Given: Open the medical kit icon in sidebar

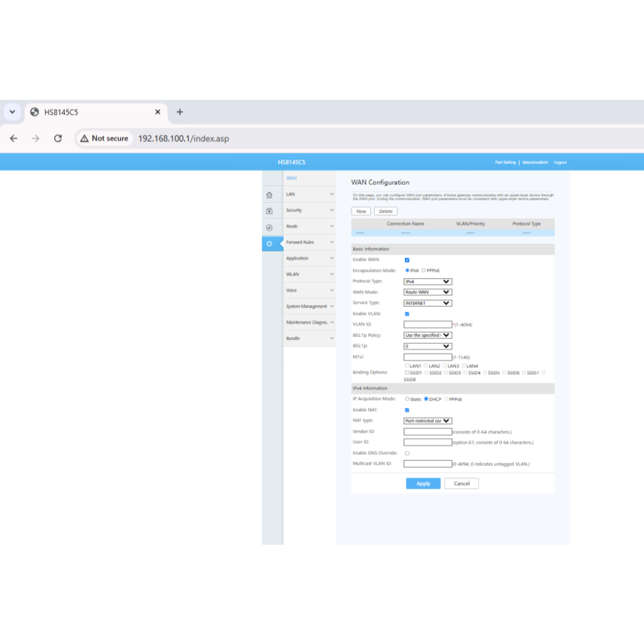Looking at the screenshot, I should (x=269, y=211).
